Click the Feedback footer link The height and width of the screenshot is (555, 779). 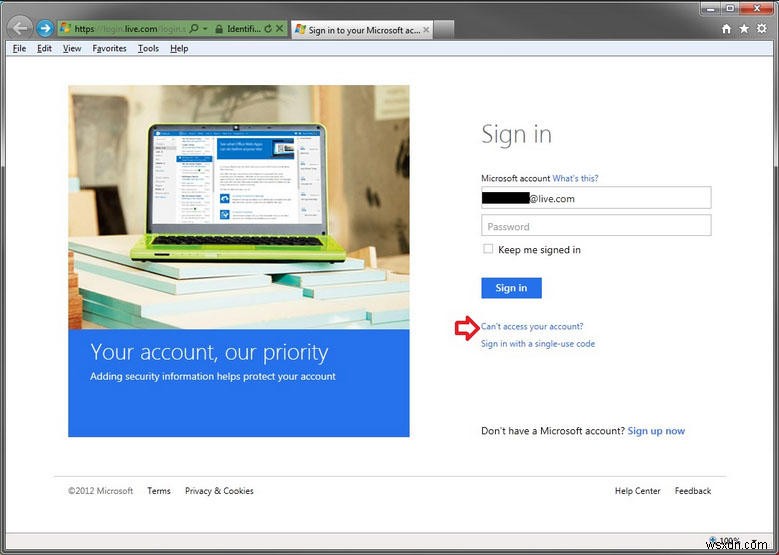[x=693, y=491]
